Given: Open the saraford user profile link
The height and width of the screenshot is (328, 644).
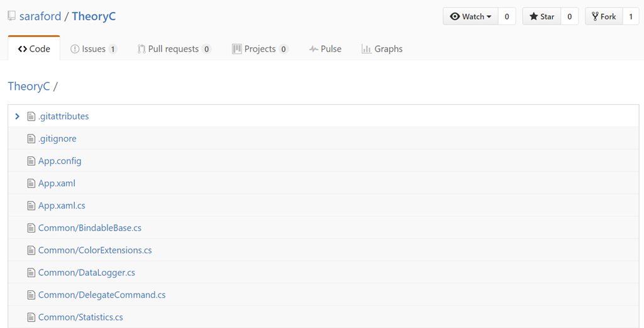Looking at the screenshot, I should 40,16.
